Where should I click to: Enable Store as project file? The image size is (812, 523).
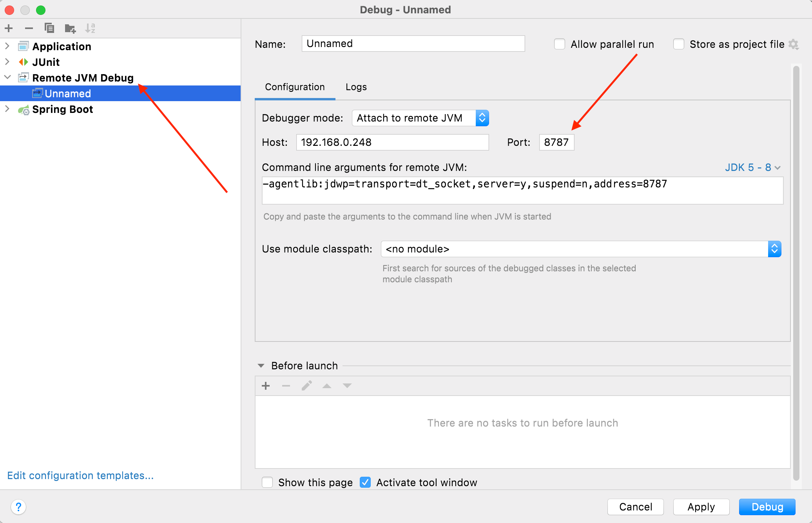click(679, 44)
